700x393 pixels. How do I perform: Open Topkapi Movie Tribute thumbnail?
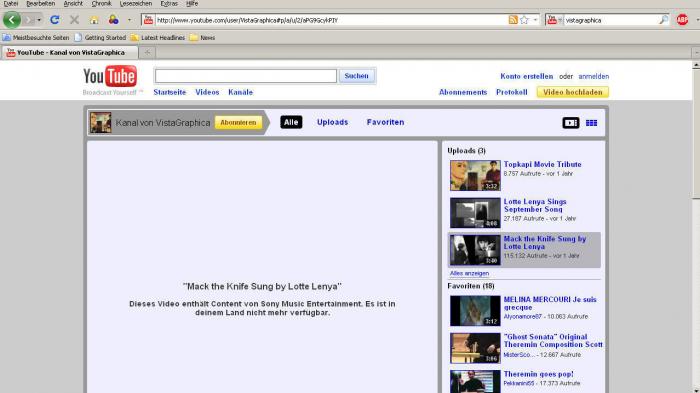click(x=475, y=176)
